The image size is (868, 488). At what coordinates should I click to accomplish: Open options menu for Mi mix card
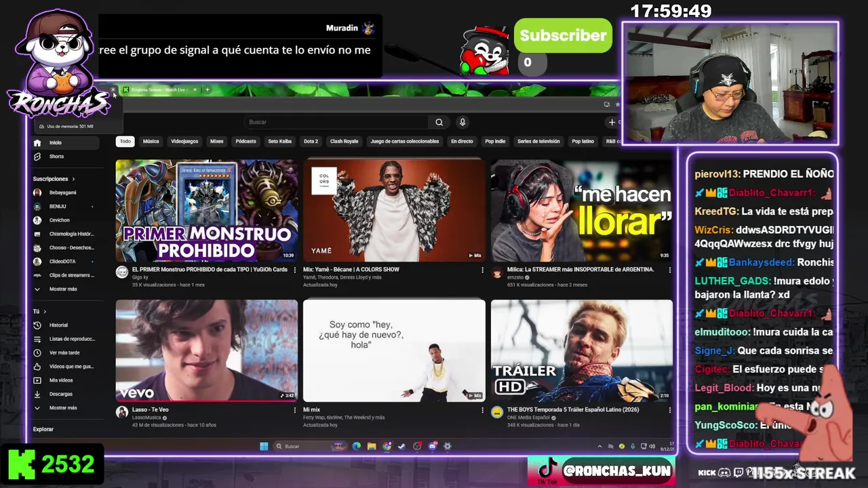tap(482, 410)
